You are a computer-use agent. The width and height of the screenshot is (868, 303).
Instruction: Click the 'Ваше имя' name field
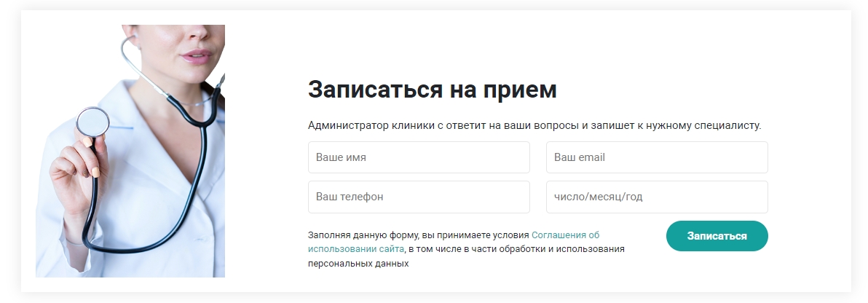click(419, 157)
